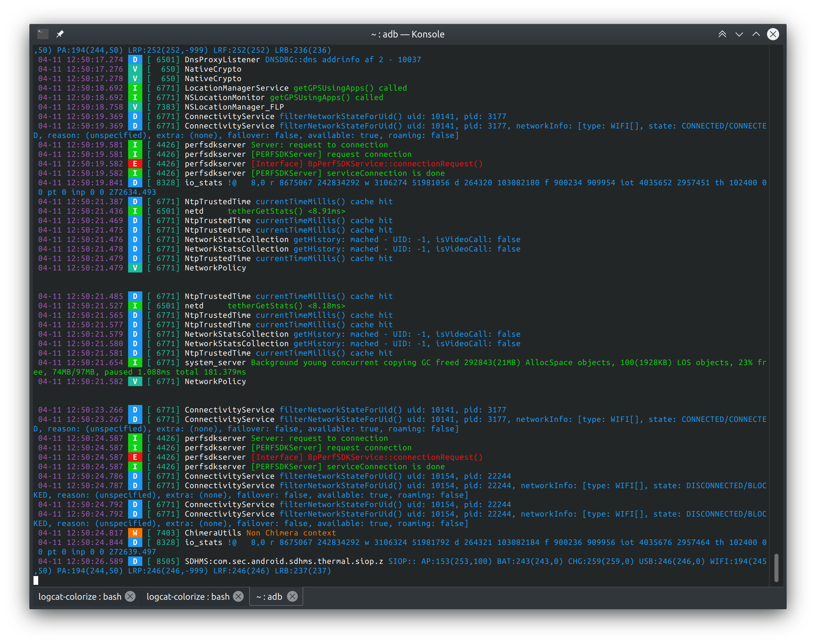The height and width of the screenshot is (644, 816).
Task: Select the ~ : adb tab
Action: pos(269,596)
